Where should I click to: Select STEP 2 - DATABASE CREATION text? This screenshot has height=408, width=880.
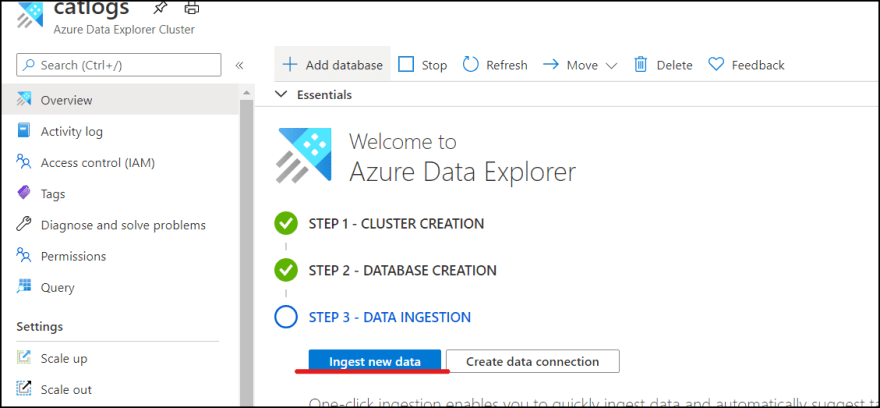click(402, 271)
